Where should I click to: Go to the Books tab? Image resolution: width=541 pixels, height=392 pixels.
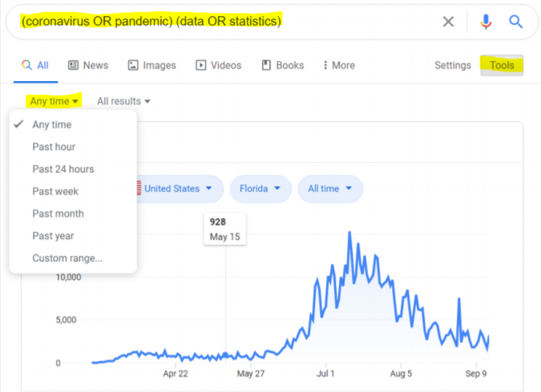click(283, 65)
